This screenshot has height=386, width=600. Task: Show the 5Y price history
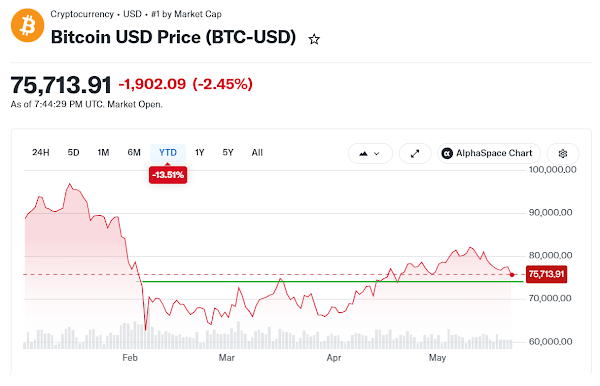(228, 153)
